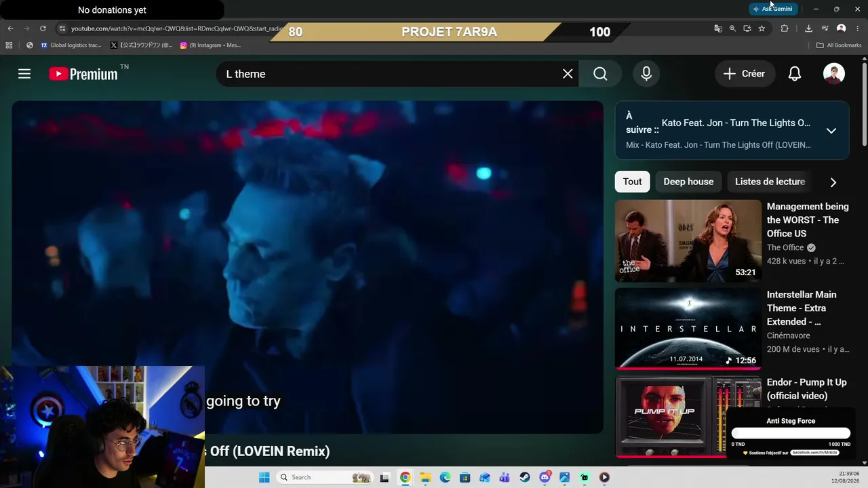Open the apps grid in bookmarks bar

pyautogui.click(x=9, y=45)
